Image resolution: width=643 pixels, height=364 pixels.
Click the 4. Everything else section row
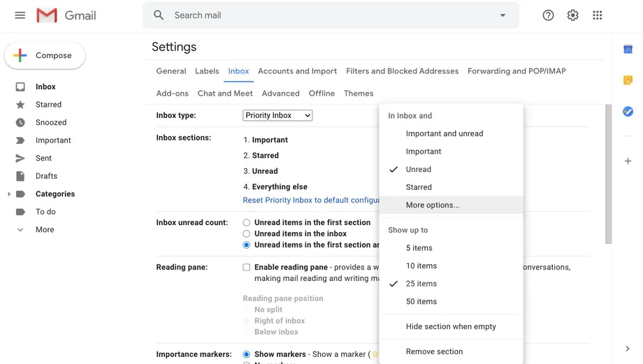point(275,187)
